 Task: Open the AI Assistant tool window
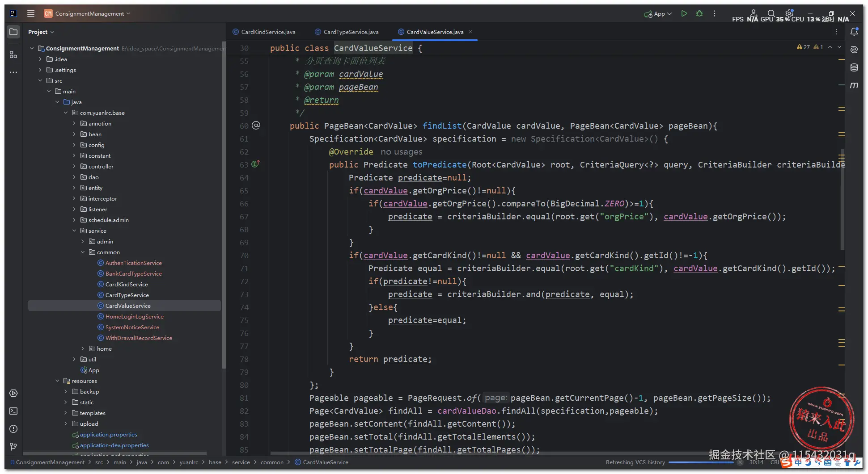854,50
